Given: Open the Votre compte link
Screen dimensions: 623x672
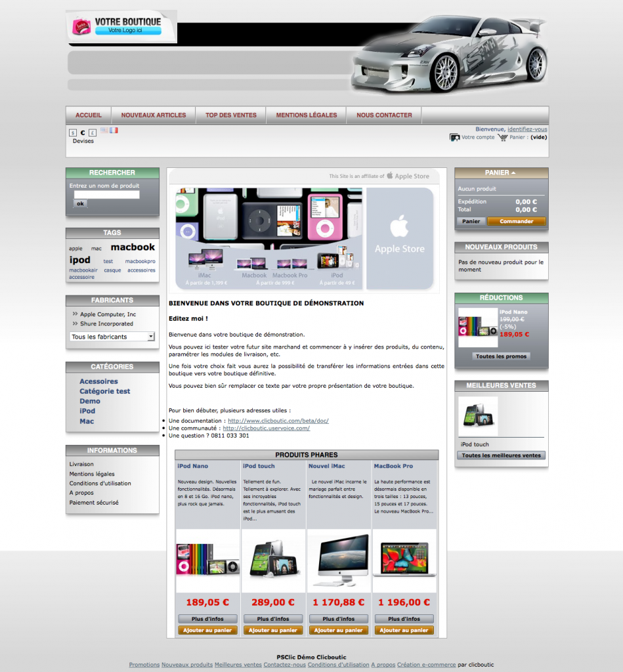Looking at the screenshot, I should (478, 138).
